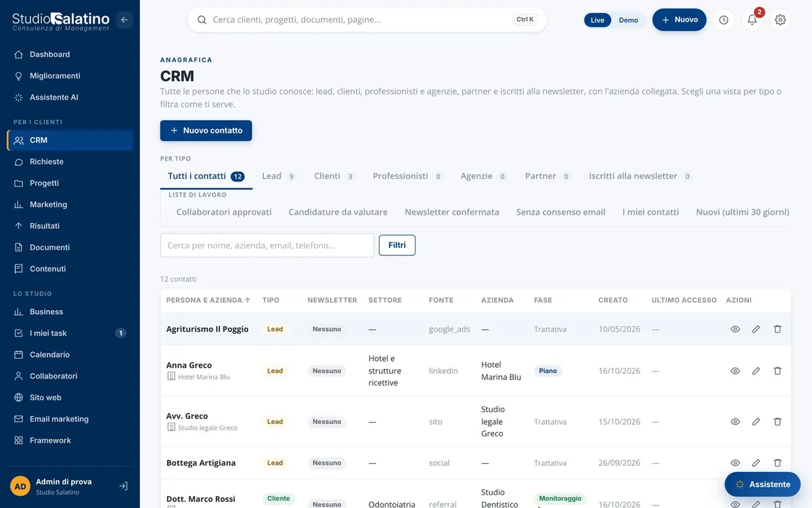Edit Agriturismo Il Poggio with pencil icon
Viewport: 812px width, 508px height.
coord(756,329)
